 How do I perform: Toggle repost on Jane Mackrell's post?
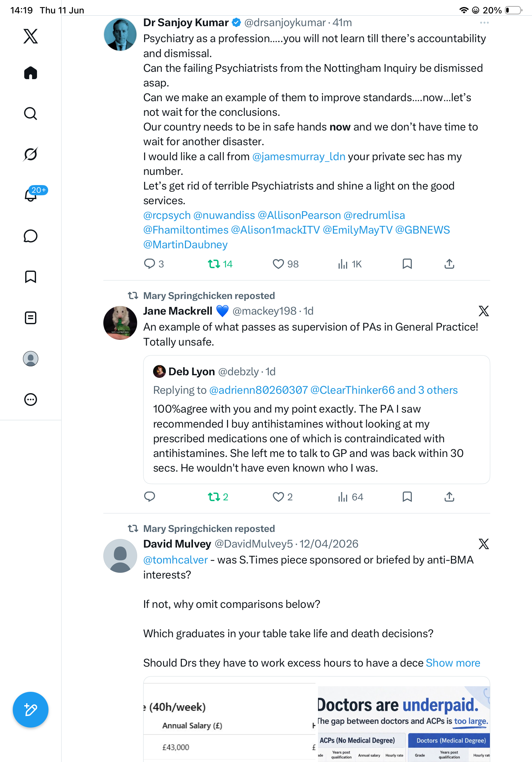[x=218, y=497]
